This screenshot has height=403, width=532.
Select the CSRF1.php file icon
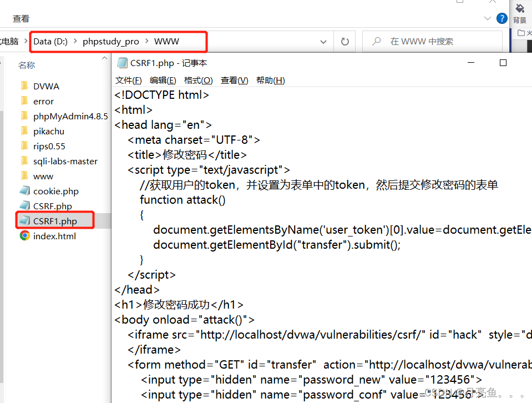pos(24,221)
